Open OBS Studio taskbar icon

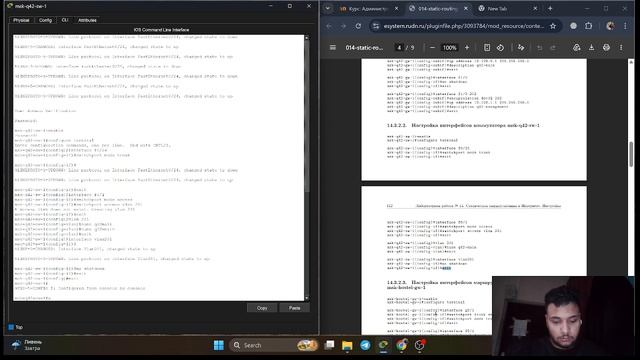pyautogui.click(x=420, y=345)
